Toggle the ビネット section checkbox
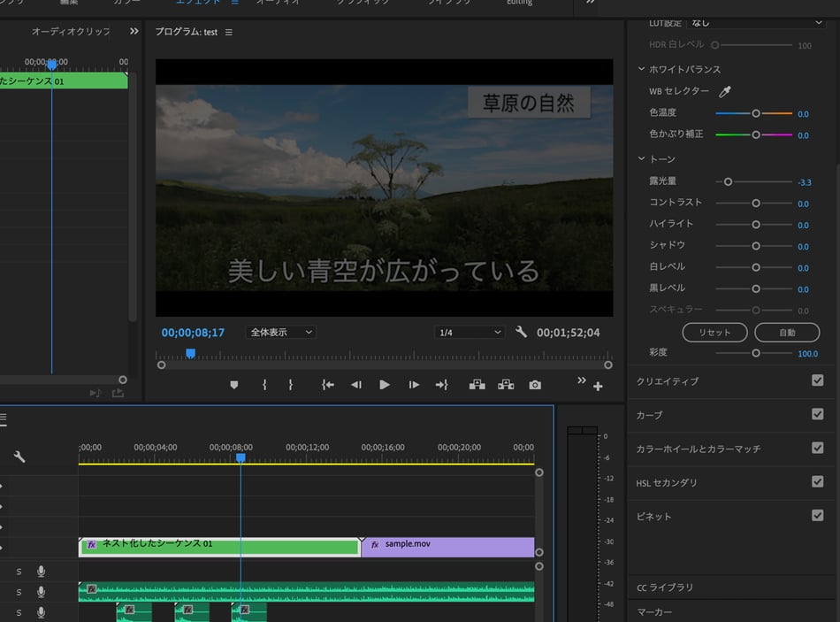 coord(817,515)
